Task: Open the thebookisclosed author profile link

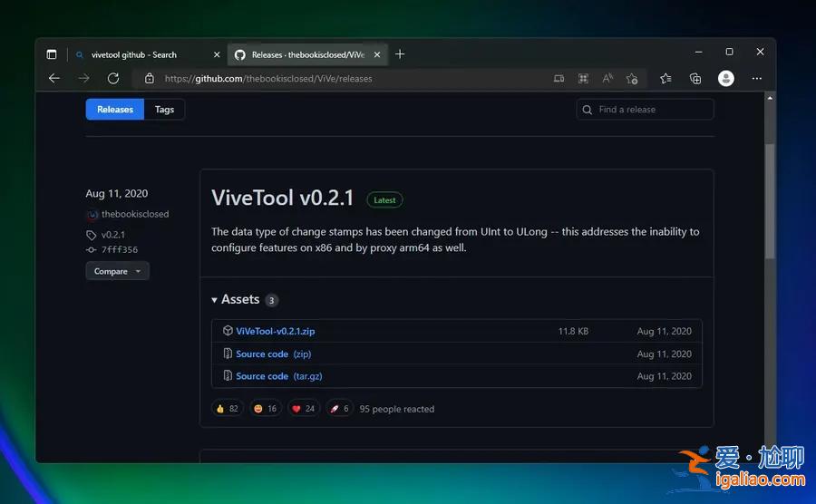Action: click(x=134, y=215)
